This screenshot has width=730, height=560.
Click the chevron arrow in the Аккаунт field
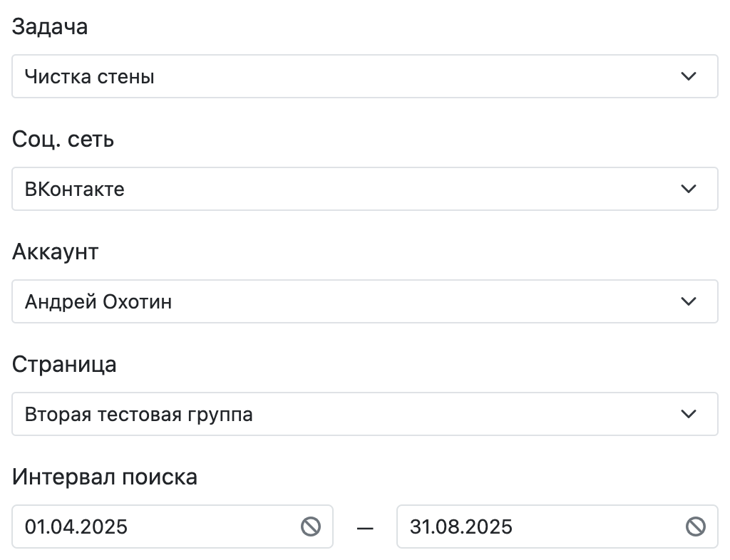click(x=688, y=301)
